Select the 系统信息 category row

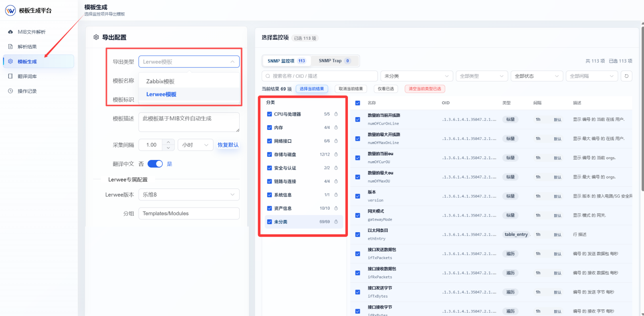[x=304, y=195]
